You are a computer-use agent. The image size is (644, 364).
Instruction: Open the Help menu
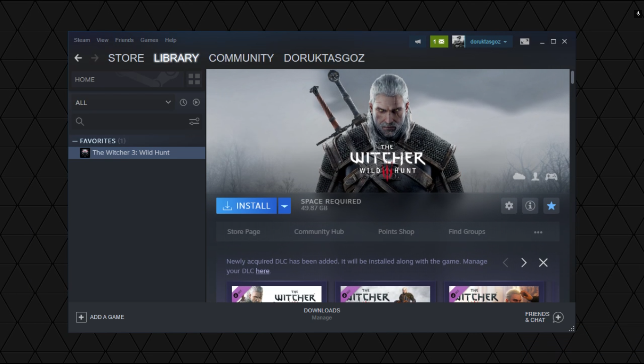(170, 40)
